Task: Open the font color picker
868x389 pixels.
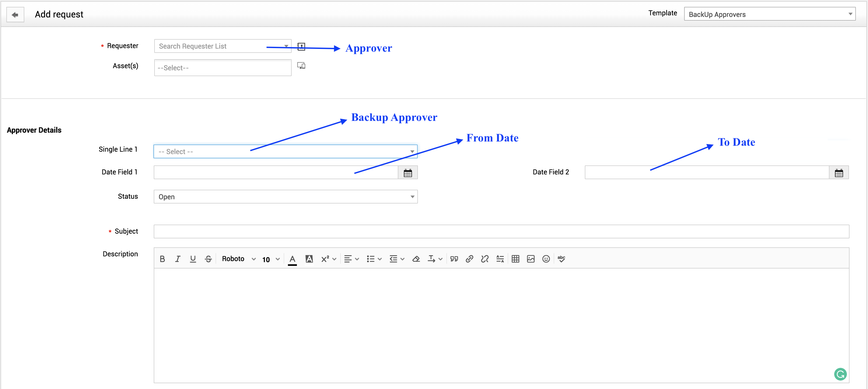Action: click(292, 259)
